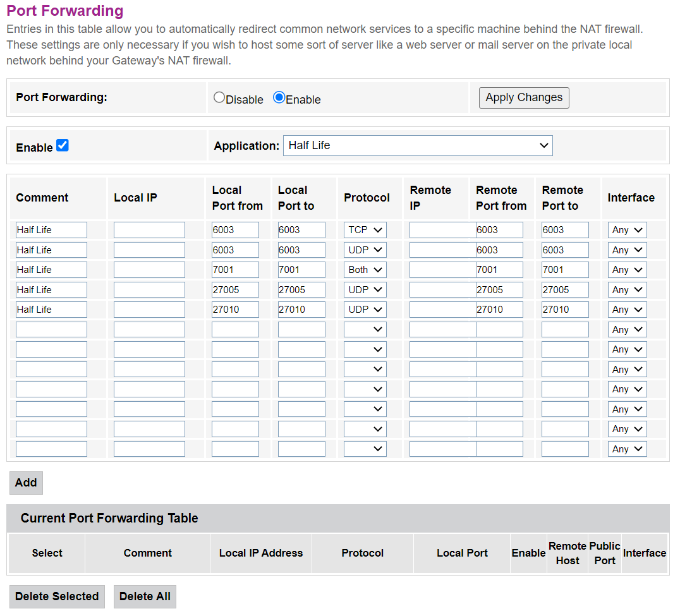Click the Remote IP field in first row
Viewport: 680px width, 616px height.
(x=442, y=230)
